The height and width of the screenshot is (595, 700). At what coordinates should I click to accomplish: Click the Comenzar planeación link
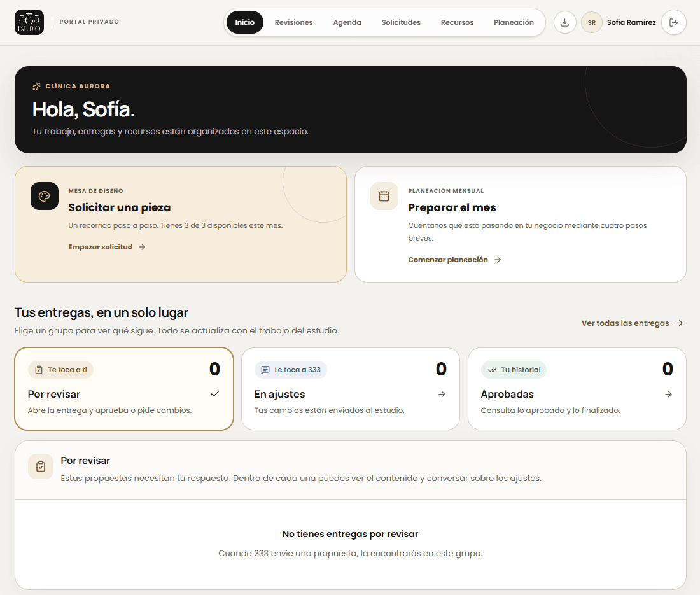pos(454,260)
